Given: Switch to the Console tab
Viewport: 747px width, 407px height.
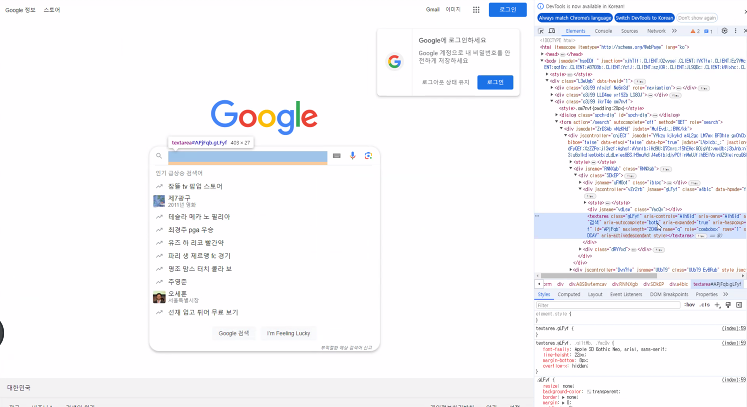Looking at the screenshot, I should 603,31.
